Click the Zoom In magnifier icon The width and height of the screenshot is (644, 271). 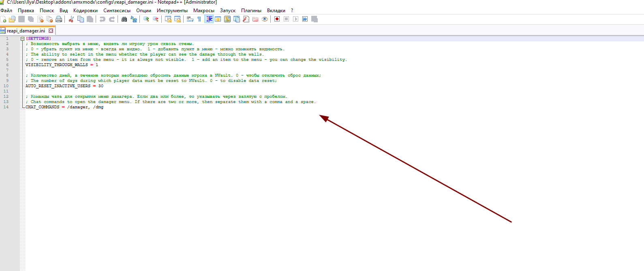coord(146,19)
